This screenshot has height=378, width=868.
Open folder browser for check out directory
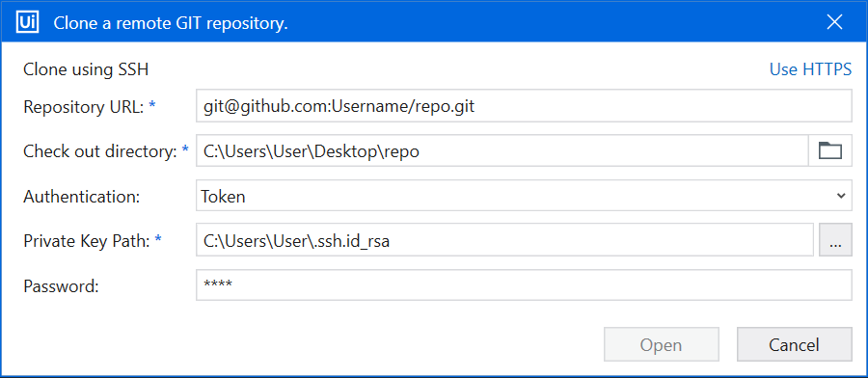click(829, 150)
